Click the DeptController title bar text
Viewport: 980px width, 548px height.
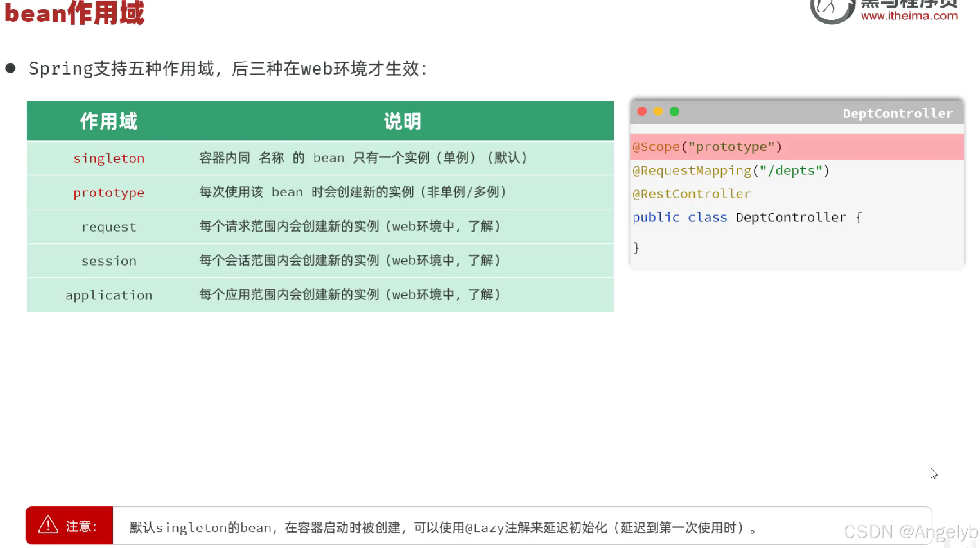pos(897,113)
